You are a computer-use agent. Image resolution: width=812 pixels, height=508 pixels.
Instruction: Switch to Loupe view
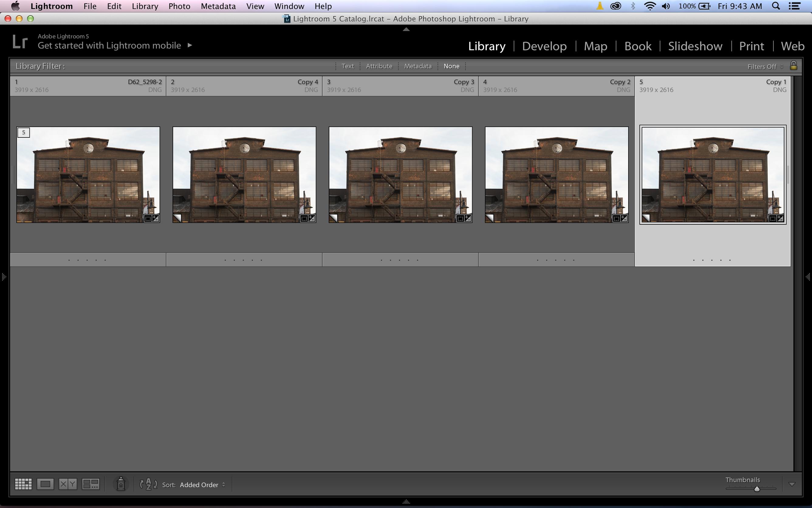click(x=45, y=484)
